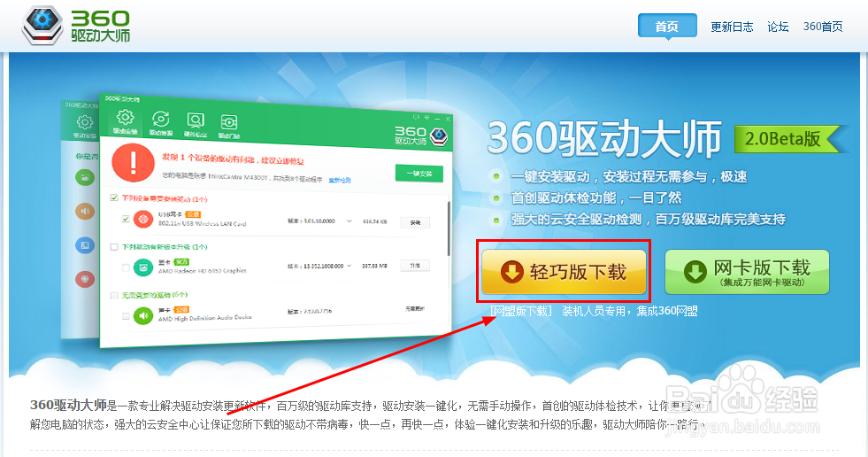The image size is (868, 457).
Task: Click the 装机人员专用，集成360网盟 text
Action: [x=630, y=311]
